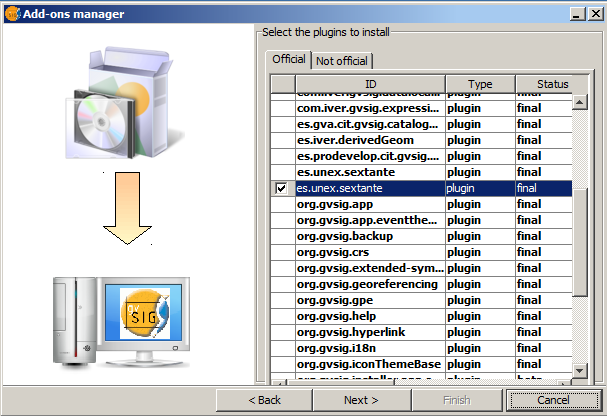Select the es.iver.derivedGeom plugin row
This screenshot has height=416, width=607.
[368, 140]
